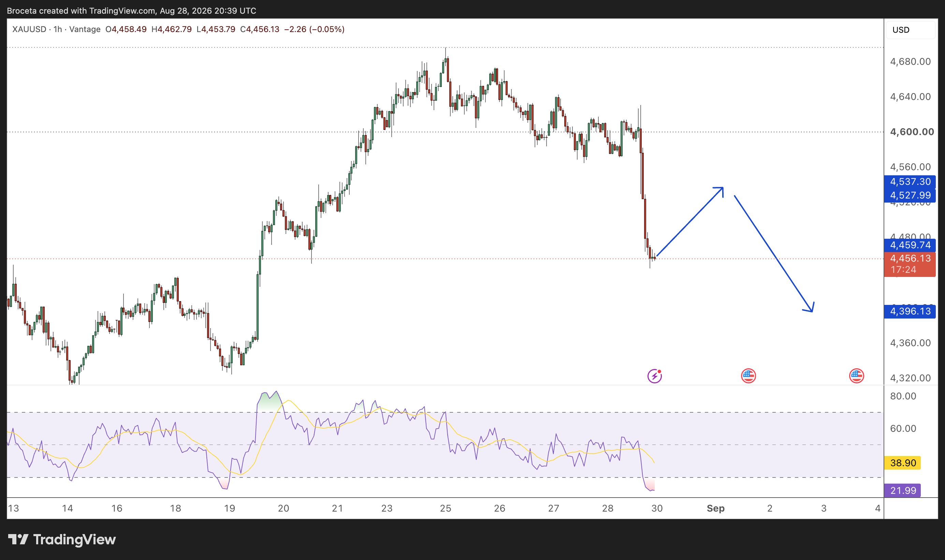Click the Broceta TradingView attribution header

point(131,11)
